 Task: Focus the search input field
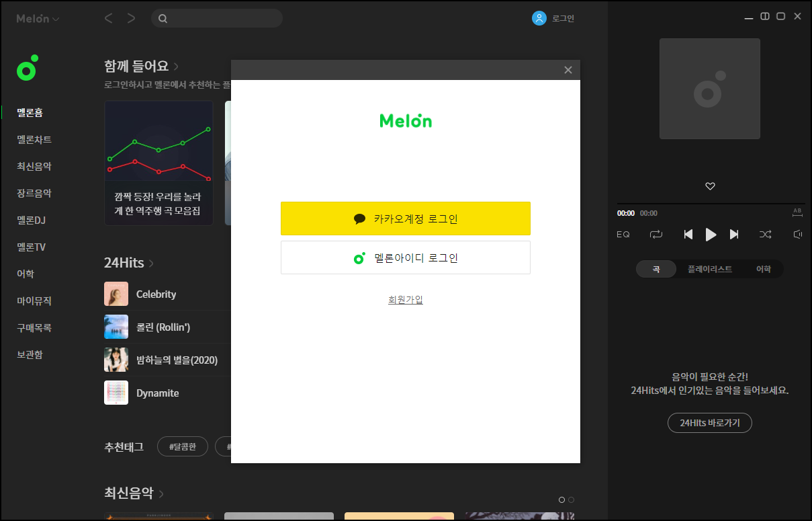pos(217,18)
